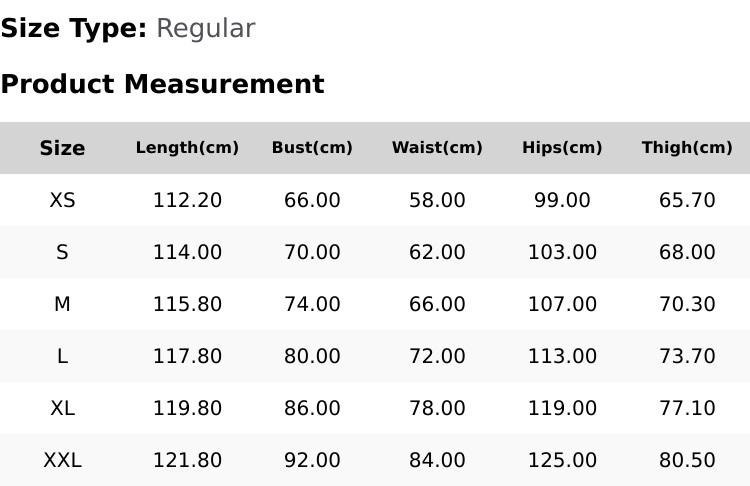750x486 pixels.
Task: Select the S size row label
Action: coord(62,252)
